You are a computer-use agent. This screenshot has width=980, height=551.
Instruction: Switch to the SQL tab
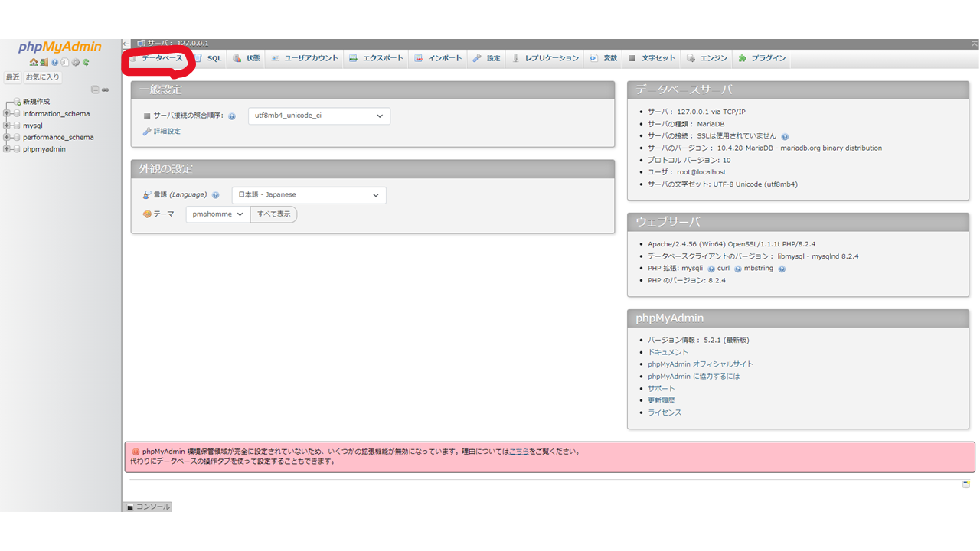208,58
